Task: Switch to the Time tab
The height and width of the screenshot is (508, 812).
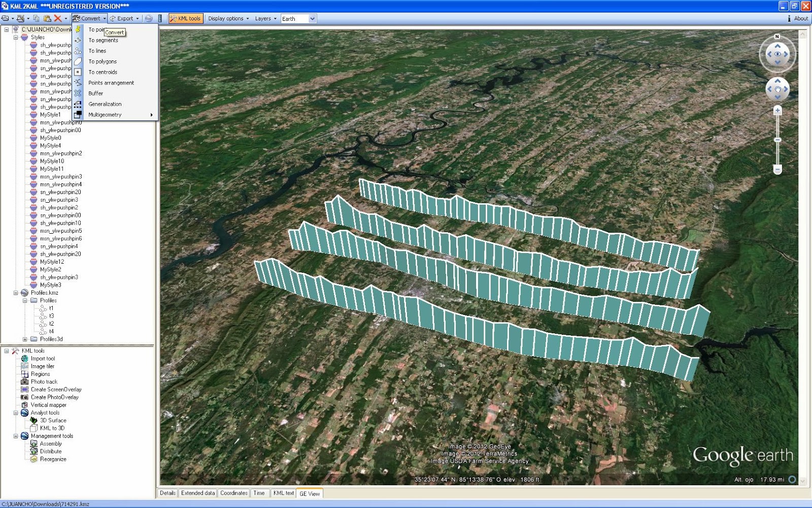Action: click(259, 493)
